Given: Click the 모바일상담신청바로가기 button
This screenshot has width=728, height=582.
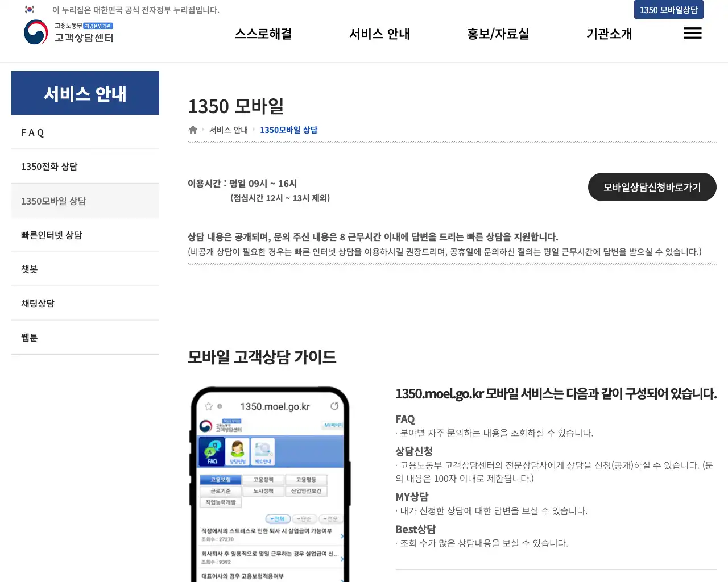Looking at the screenshot, I should (x=652, y=187).
